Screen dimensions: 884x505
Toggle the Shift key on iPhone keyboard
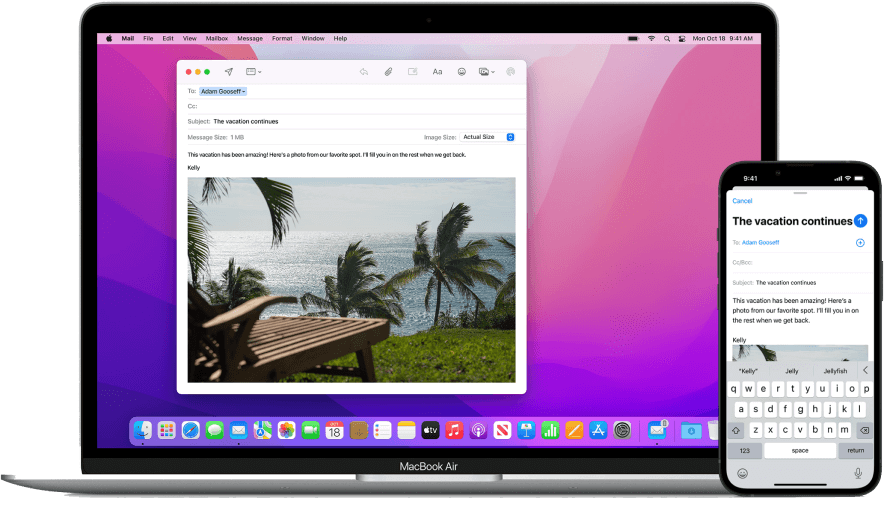(x=738, y=429)
